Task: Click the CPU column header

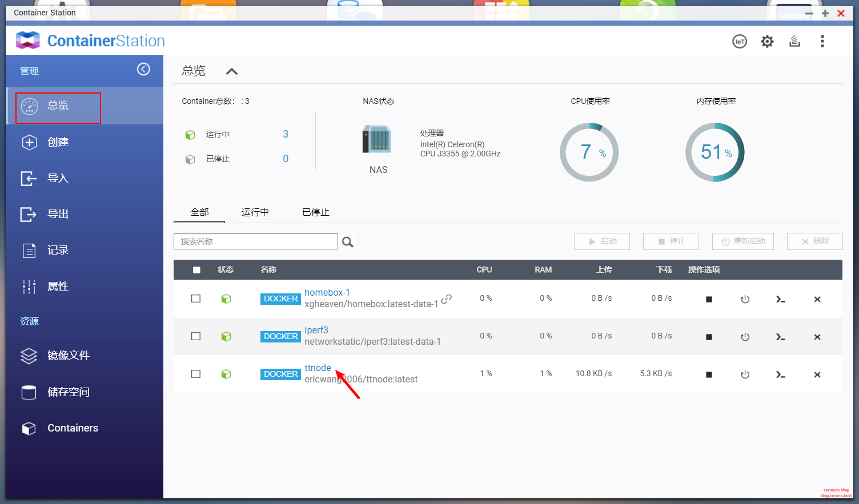Action: (x=484, y=270)
